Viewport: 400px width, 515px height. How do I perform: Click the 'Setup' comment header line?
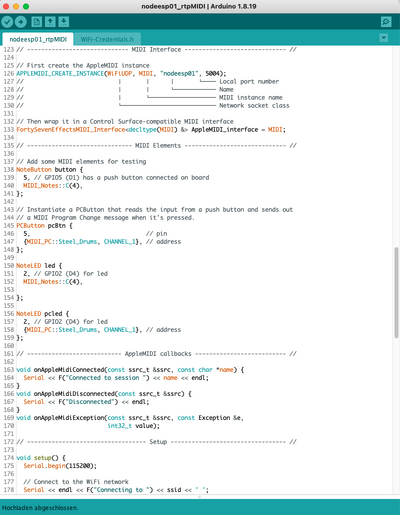(156, 441)
